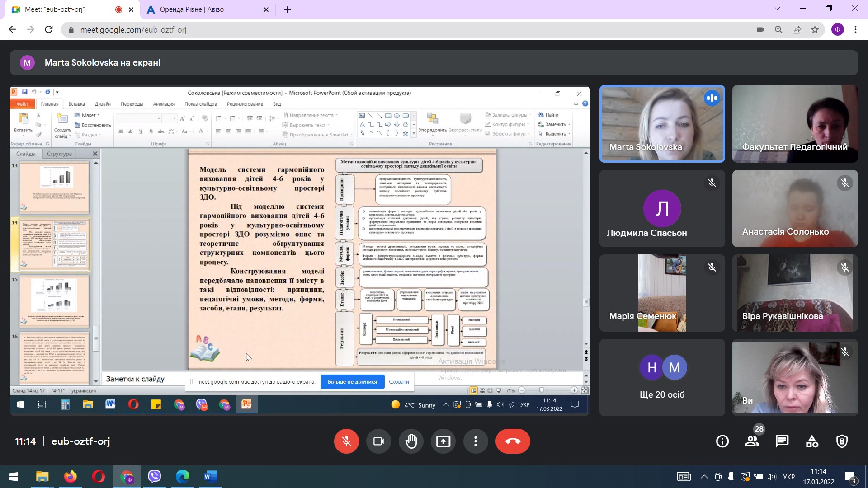Open notification center with 3 badge
Viewport: 868px width, 488px height.
[x=850, y=477]
